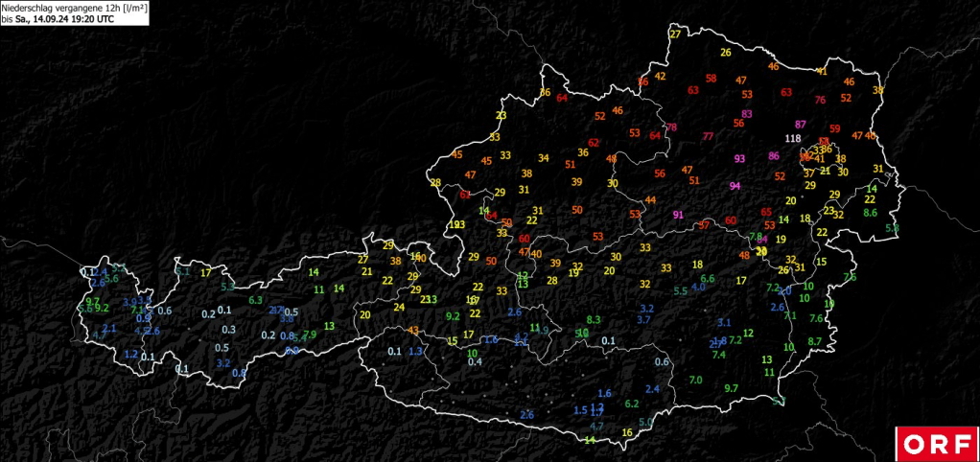Select the pink 78 reading
This screenshot has width=980, height=462.
[671, 127]
